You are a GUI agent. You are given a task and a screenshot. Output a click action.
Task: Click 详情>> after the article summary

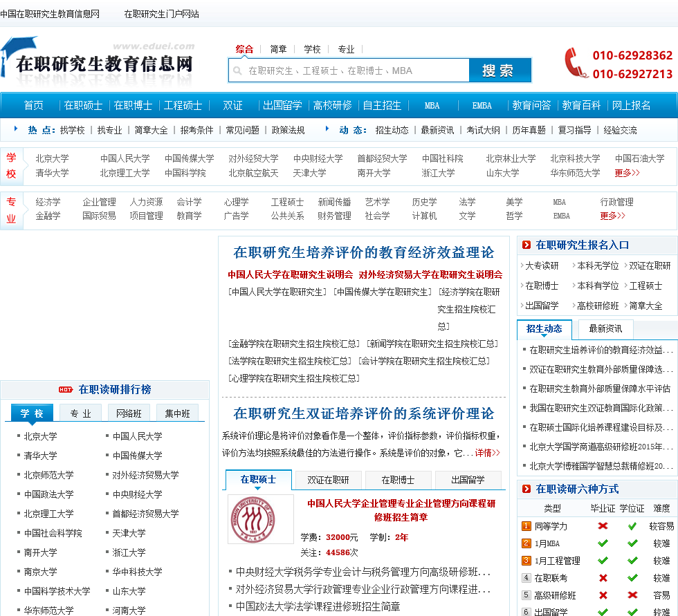tap(487, 453)
